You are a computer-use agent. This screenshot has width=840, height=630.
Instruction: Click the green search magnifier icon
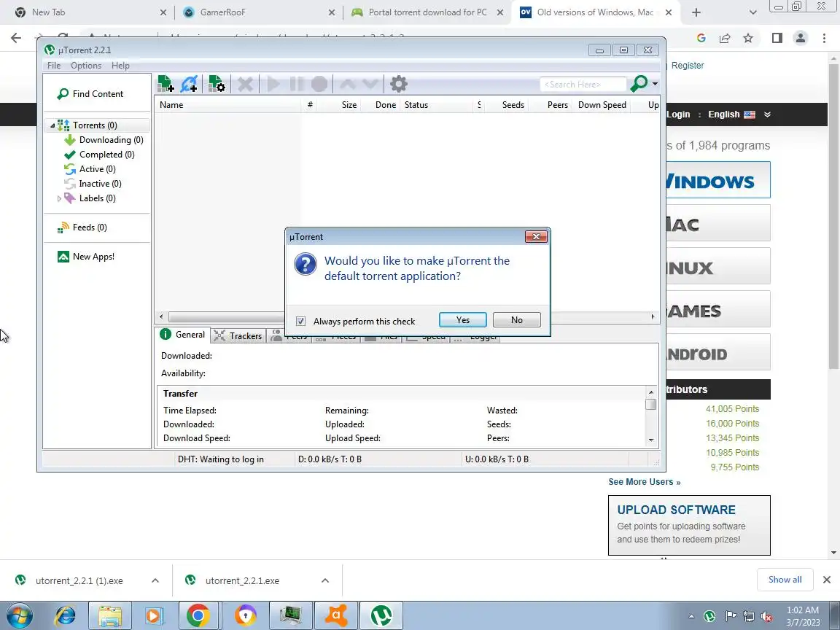click(x=639, y=84)
